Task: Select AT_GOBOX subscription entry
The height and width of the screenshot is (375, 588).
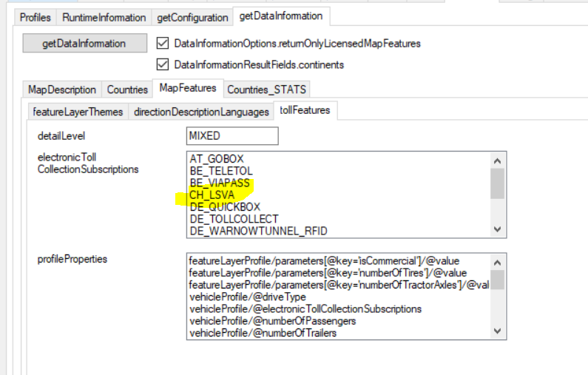Action: 216,158
